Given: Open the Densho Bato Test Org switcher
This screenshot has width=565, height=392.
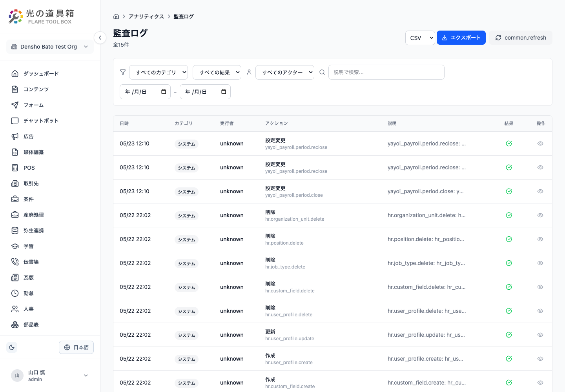Looking at the screenshot, I should (50, 47).
